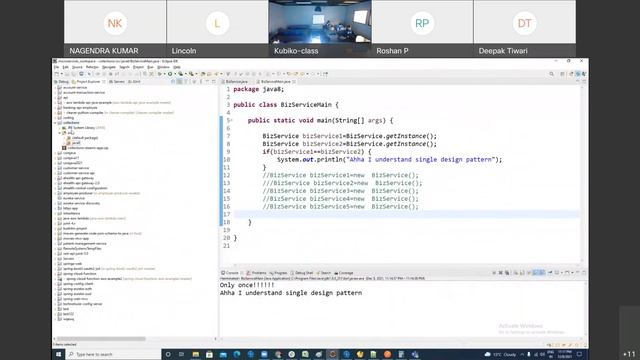The height and width of the screenshot is (360, 640).
Task: Select the Console tab
Action: pyautogui.click(x=230, y=273)
